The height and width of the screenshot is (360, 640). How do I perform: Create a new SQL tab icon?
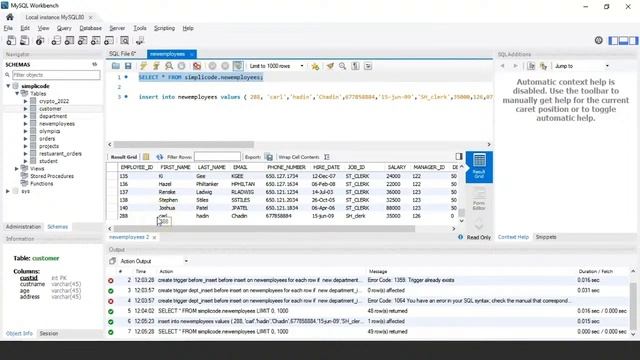pyautogui.click(x=11, y=40)
